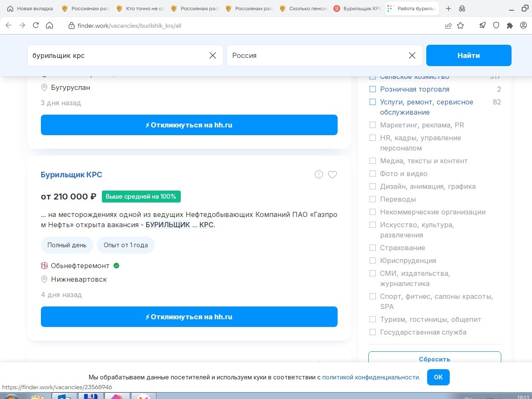The image size is (532, 399).
Task: Click the glasses icon beside new tab
Action: tap(462, 9)
